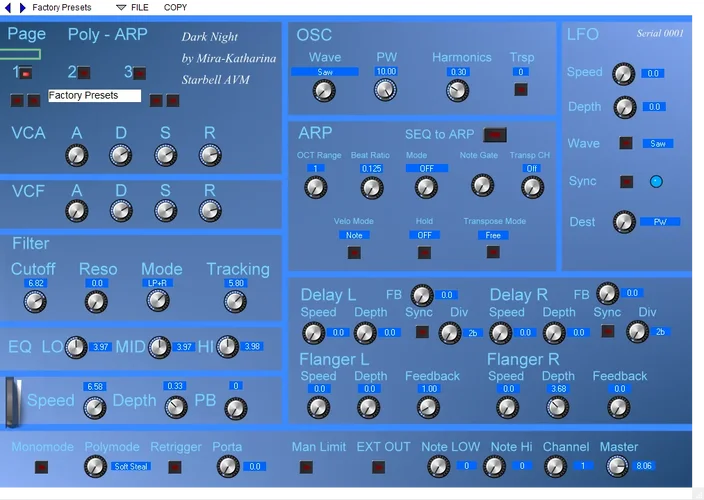704x500 pixels.
Task: Click the first red button right of presets field
Action: (156, 100)
